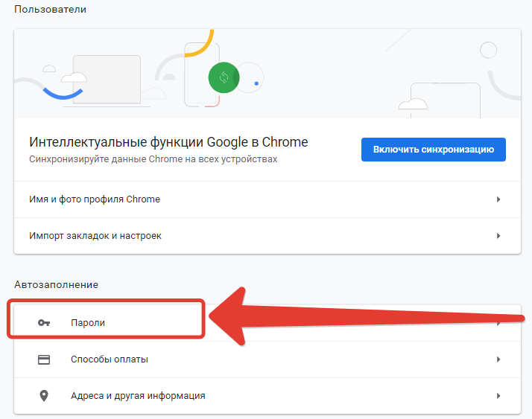Open the Способы оплаты settings row
The image size is (532, 419).
point(267,359)
